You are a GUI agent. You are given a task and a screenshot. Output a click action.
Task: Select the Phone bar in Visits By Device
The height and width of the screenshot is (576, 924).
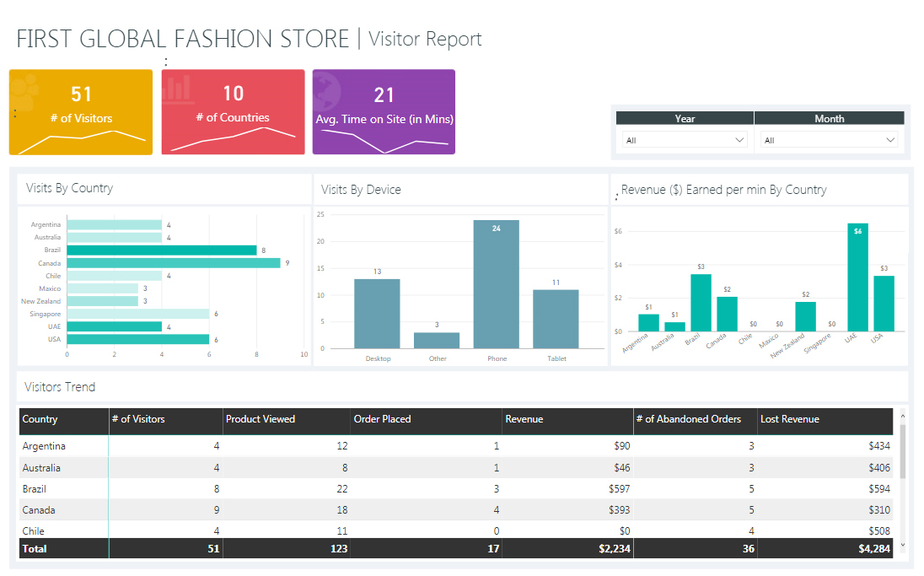coord(497,284)
